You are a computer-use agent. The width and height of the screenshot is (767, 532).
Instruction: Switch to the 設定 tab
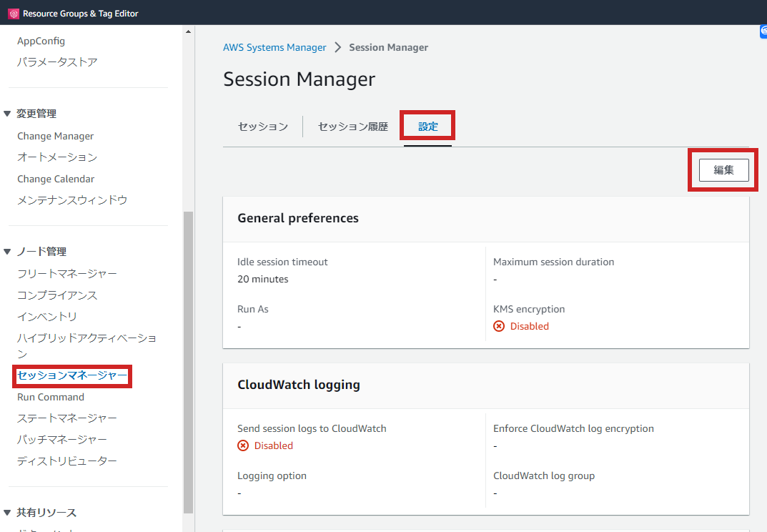tap(427, 127)
